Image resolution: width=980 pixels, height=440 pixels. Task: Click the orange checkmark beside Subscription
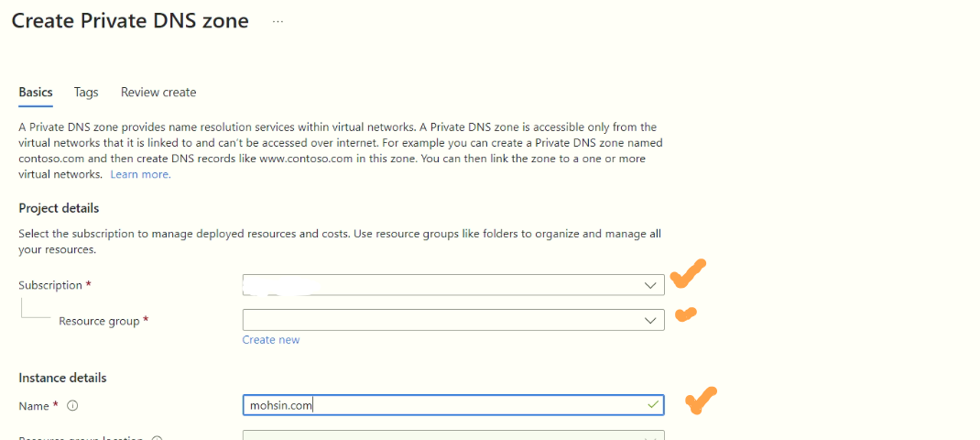[x=688, y=273]
